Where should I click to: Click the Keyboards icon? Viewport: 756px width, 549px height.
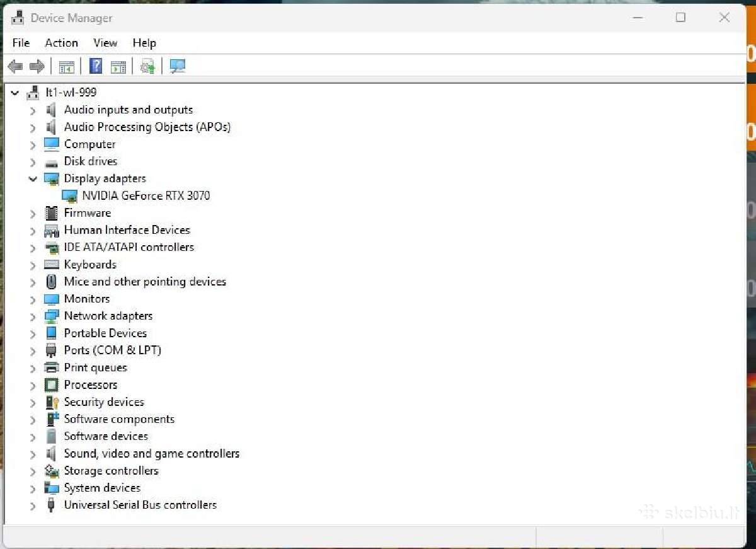(51, 265)
